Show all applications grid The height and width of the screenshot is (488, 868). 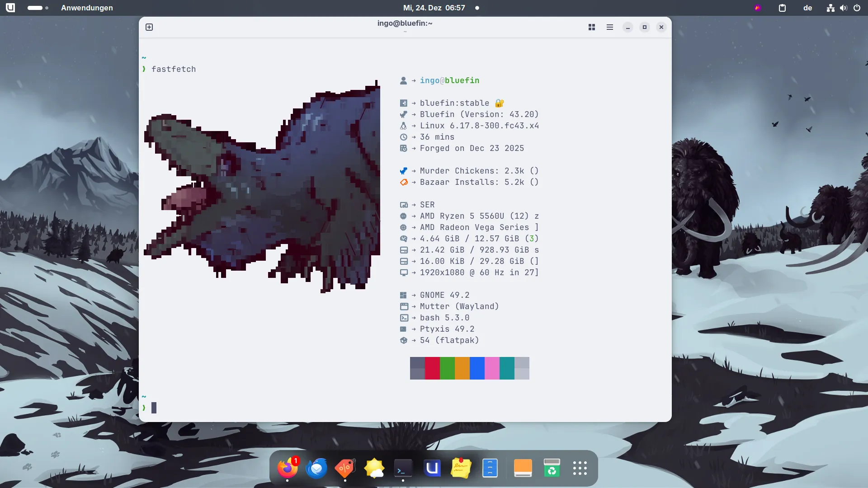coord(580,468)
